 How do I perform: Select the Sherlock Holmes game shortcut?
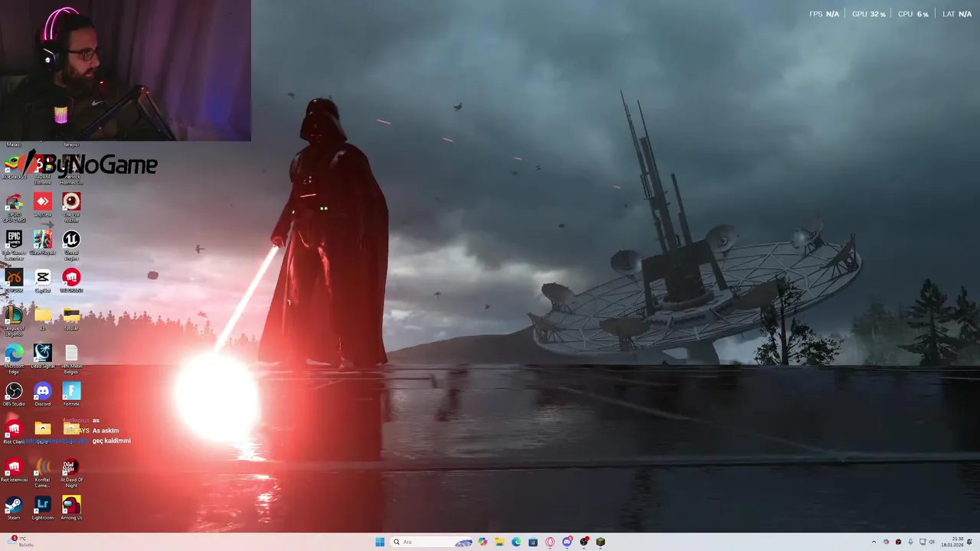[x=71, y=168]
